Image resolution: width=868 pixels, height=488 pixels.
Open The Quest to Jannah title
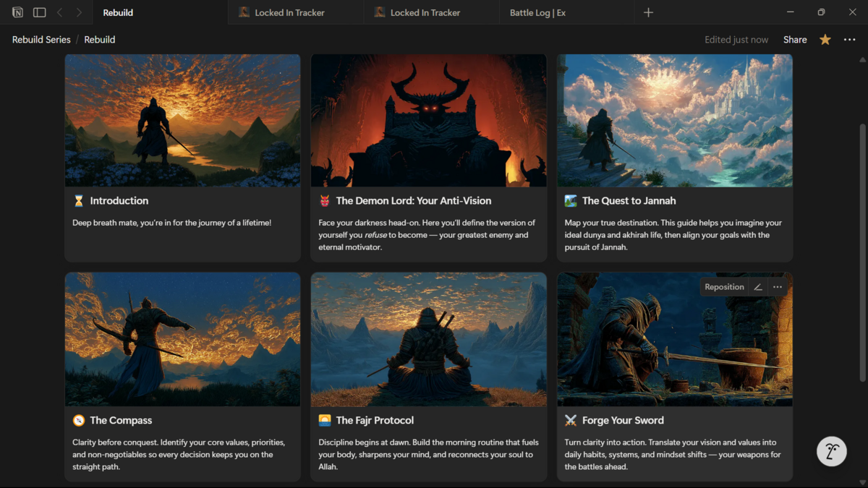pos(629,201)
